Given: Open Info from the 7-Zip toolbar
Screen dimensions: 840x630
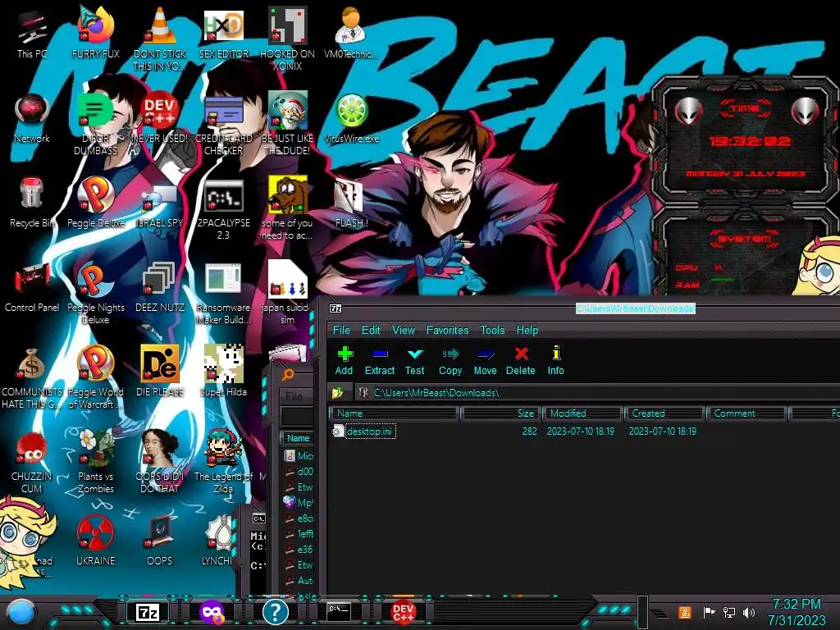Looking at the screenshot, I should 556,361.
